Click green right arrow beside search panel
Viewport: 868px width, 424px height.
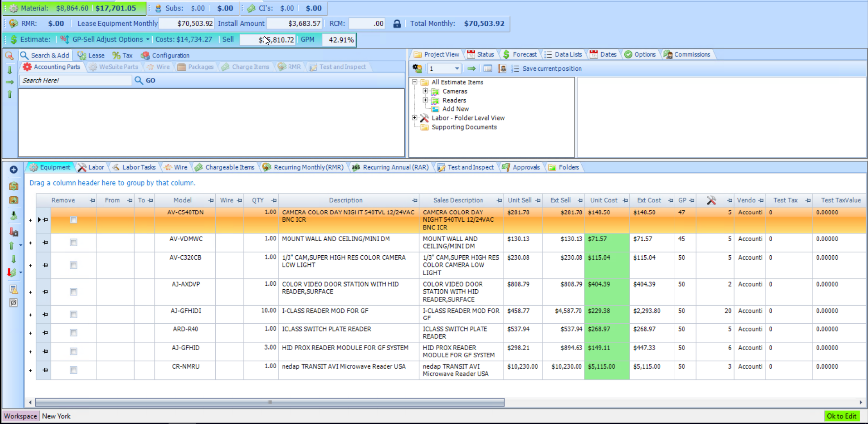(x=9, y=82)
